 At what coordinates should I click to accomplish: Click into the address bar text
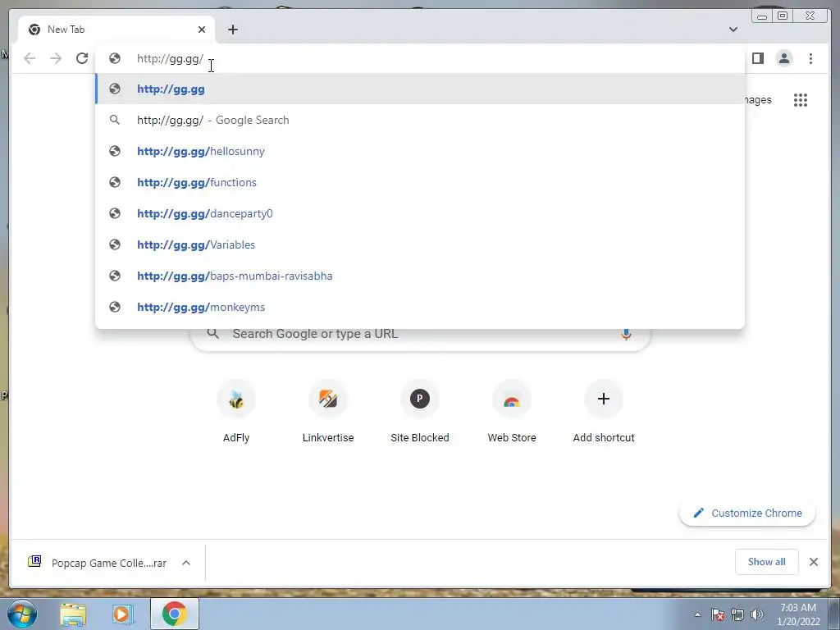pos(171,58)
